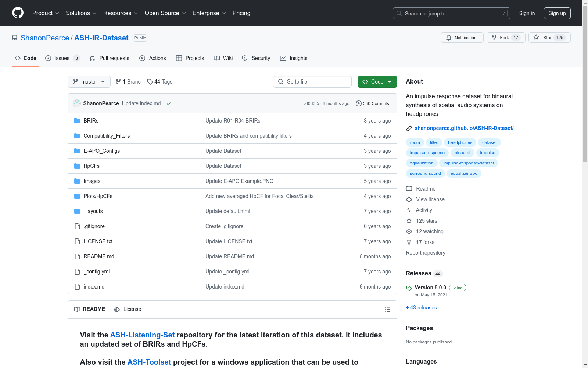Open the master branch selector dropdown
The image size is (588, 368).
(x=89, y=82)
